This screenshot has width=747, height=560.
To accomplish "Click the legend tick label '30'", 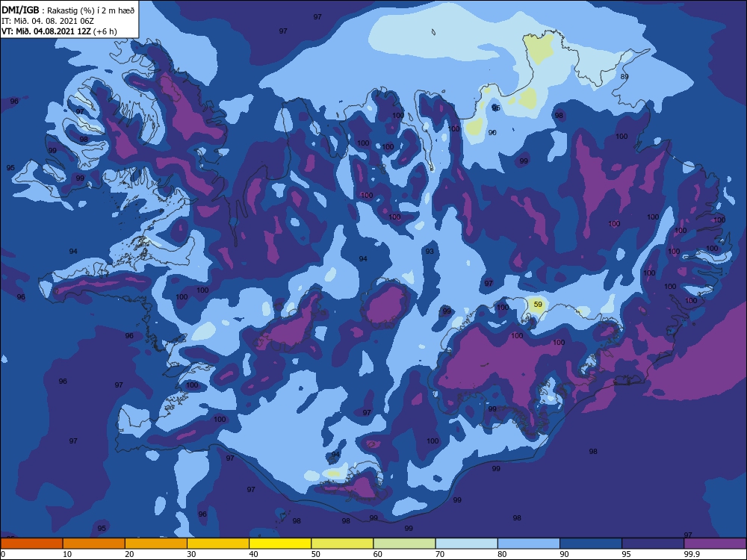I will click(191, 554).
